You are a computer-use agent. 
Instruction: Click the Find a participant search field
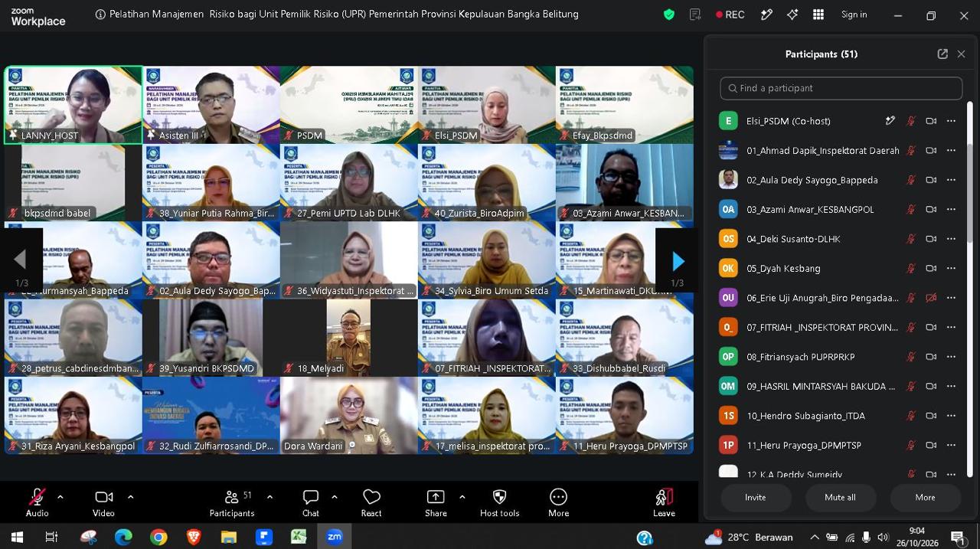click(x=841, y=88)
